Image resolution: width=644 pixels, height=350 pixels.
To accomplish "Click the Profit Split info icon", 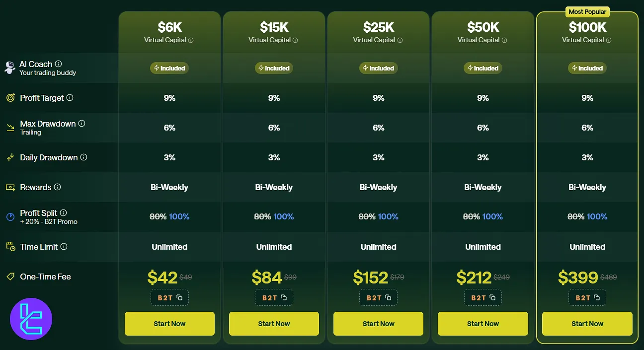I will click(63, 212).
